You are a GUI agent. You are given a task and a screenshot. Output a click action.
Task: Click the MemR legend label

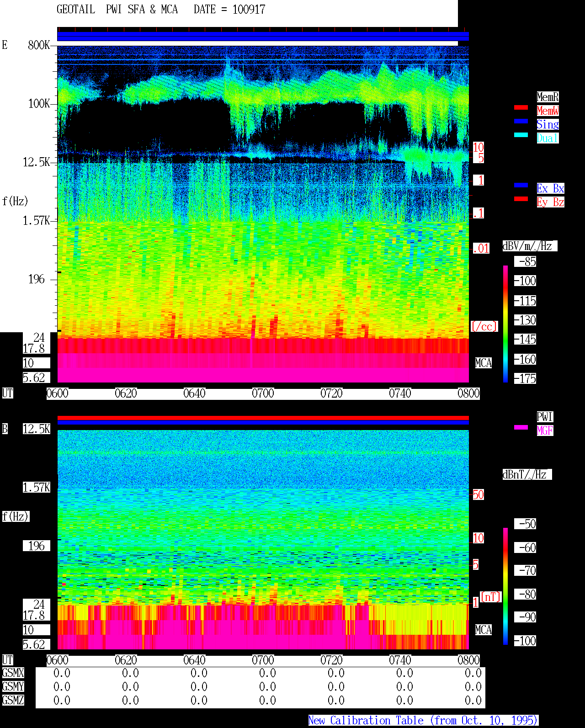click(x=548, y=97)
